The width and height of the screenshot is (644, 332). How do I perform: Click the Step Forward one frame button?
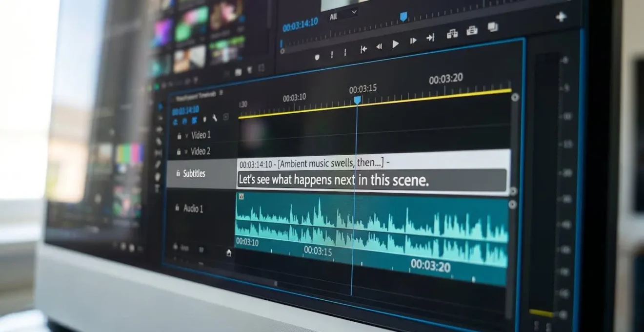point(413,41)
